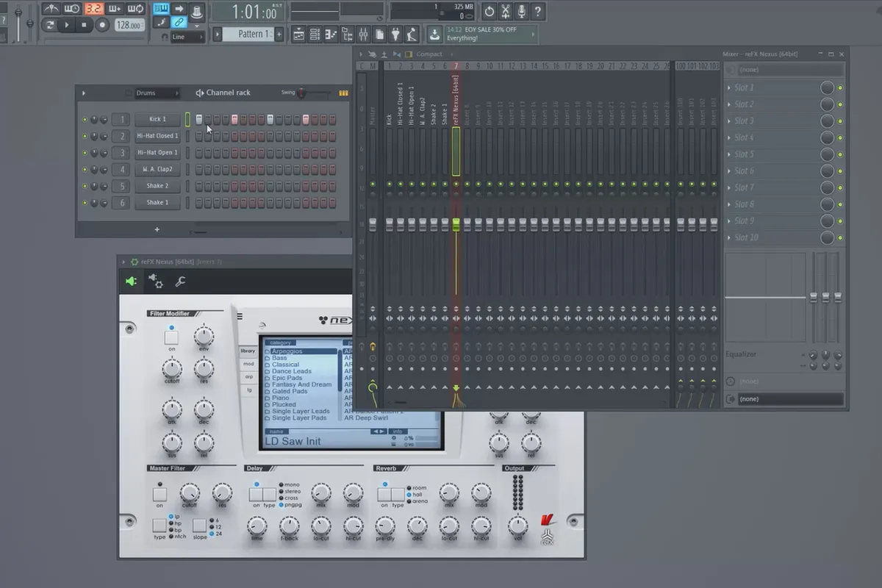
Task: Activate the first step of Hi-Hat Closed 1
Action: 199,136
